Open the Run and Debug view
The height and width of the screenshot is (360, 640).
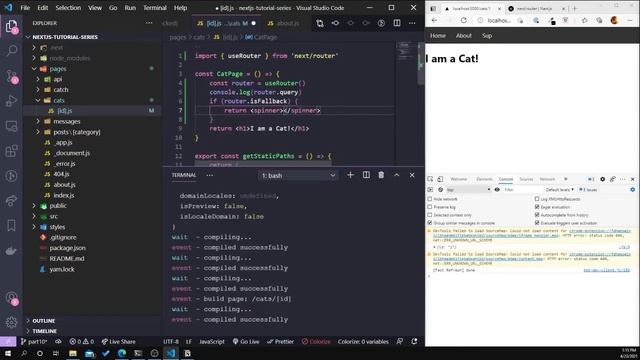(x=11, y=101)
